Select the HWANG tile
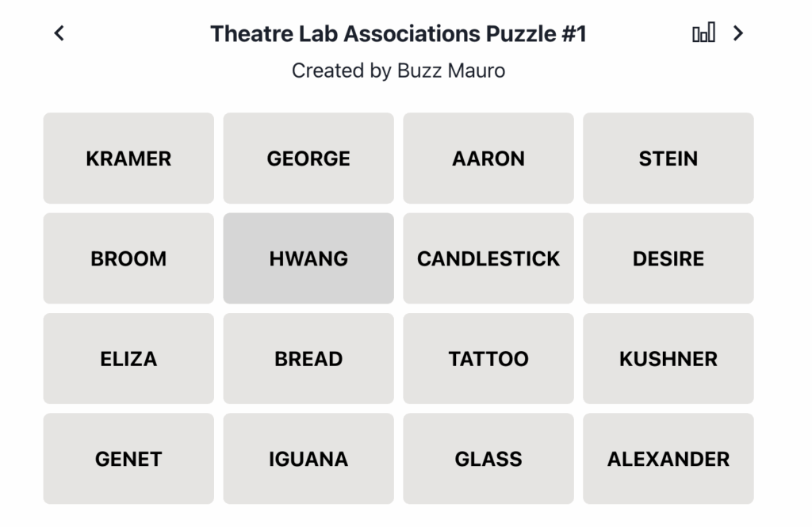 pos(308,258)
